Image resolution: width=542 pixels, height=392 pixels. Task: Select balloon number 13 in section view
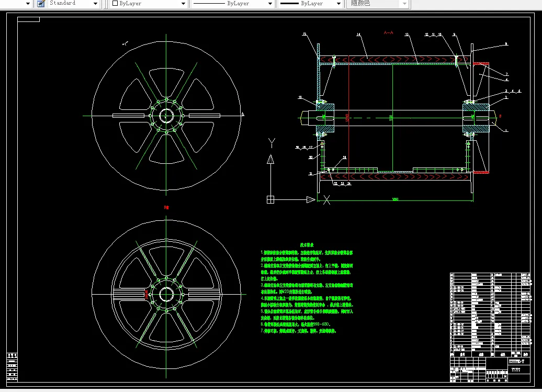tap(407, 34)
